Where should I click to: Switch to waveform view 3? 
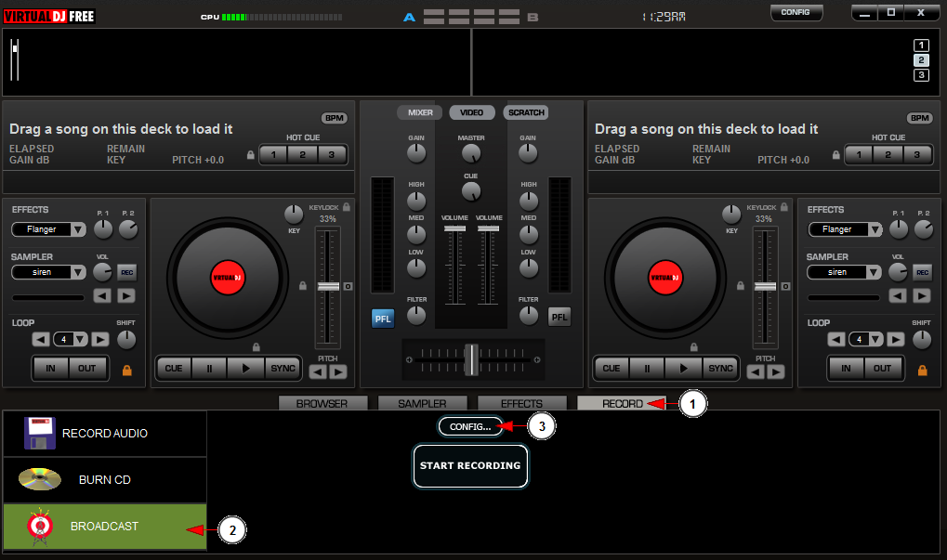921,75
